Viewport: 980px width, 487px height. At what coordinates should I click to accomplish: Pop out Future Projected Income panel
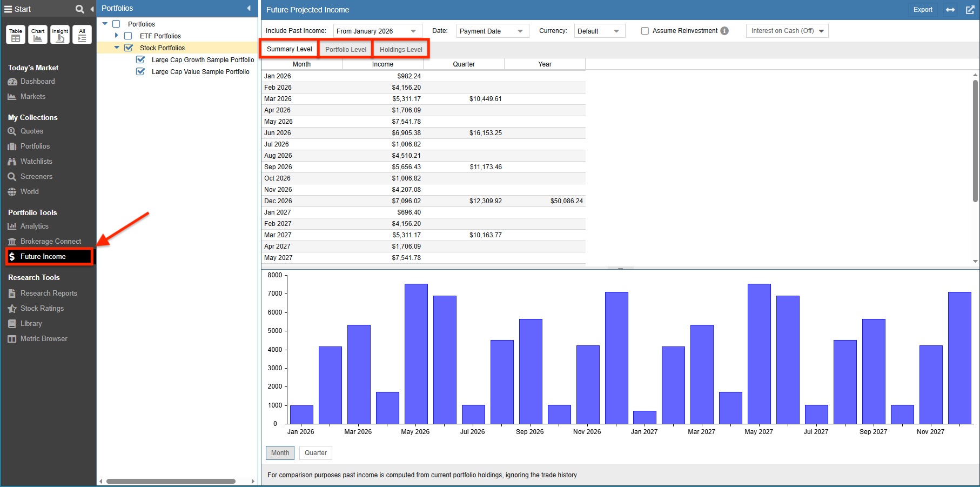pyautogui.click(x=970, y=10)
